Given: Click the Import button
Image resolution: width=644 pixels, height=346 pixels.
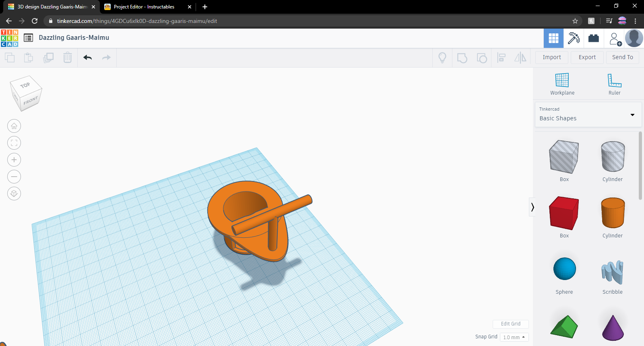Looking at the screenshot, I should [552, 57].
